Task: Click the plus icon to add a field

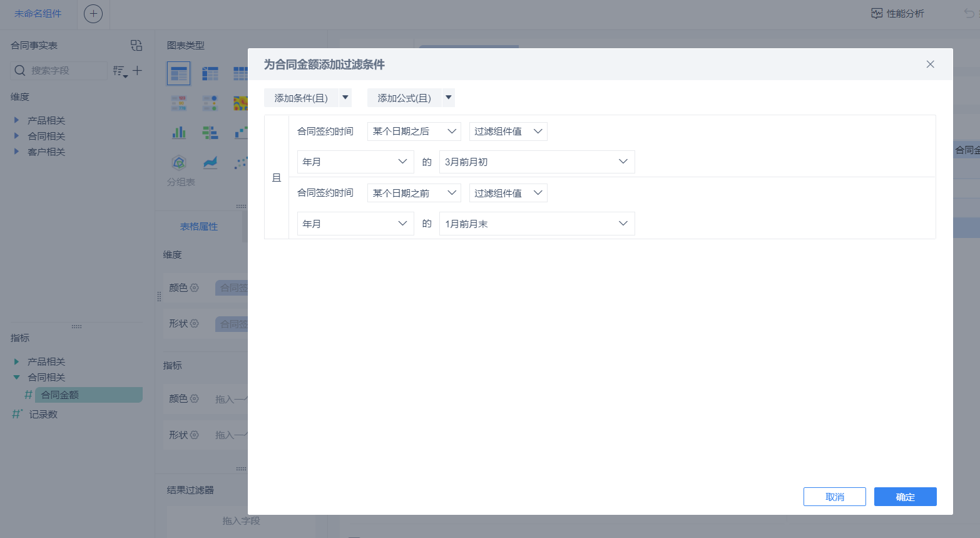Action: [x=137, y=71]
